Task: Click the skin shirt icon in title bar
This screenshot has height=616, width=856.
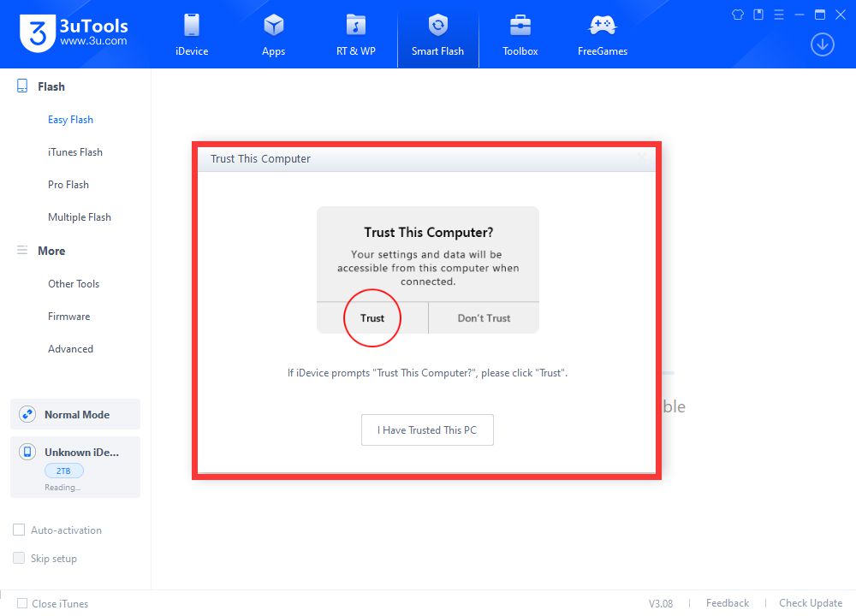Action: tap(738, 15)
